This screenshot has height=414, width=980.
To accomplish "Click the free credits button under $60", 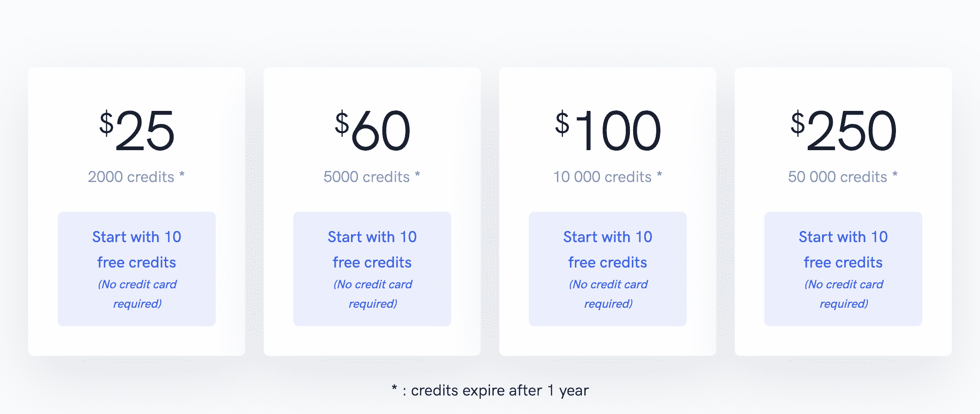I will pyautogui.click(x=372, y=269).
